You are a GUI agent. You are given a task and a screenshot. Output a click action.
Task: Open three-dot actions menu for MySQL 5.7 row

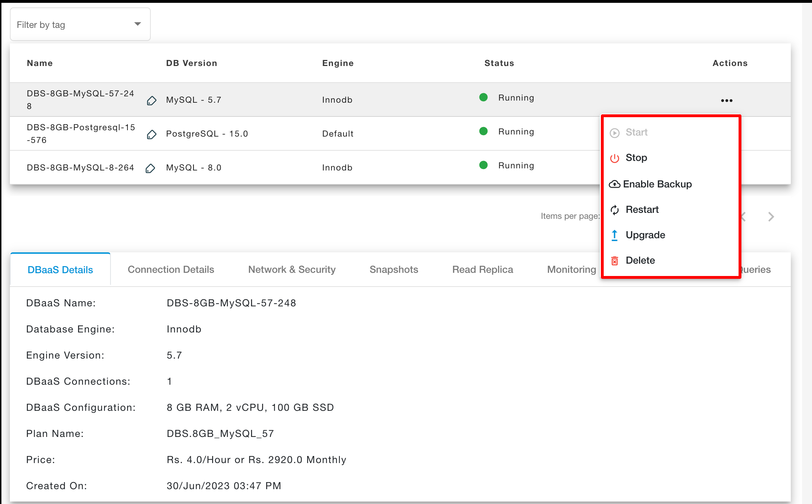tap(727, 101)
